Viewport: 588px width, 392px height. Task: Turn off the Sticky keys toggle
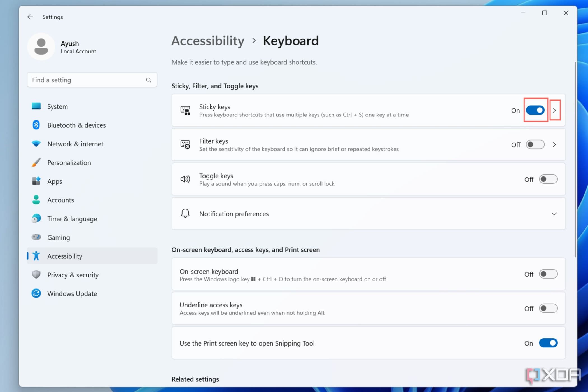click(x=535, y=110)
